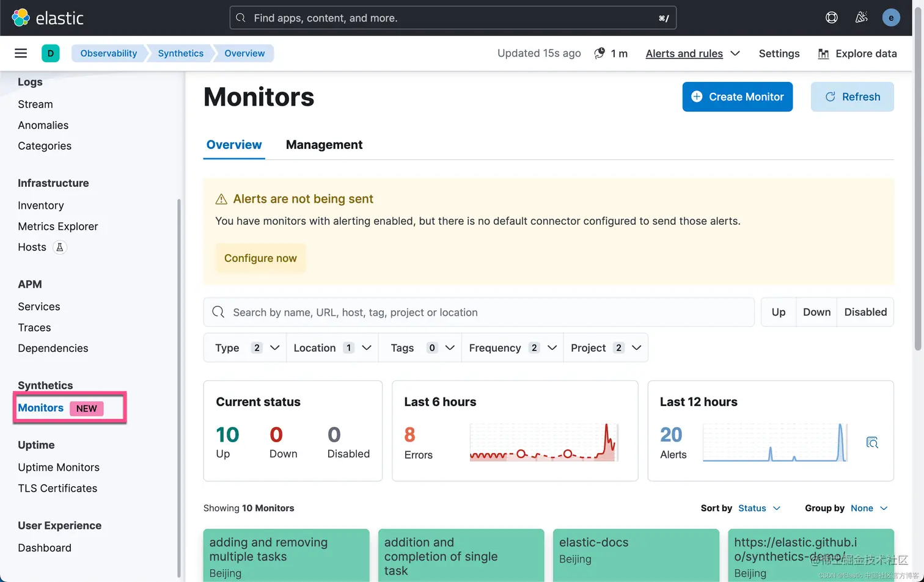
Task: Open Metrics Explorer in sidebar
Action: (x=58, y=227)
